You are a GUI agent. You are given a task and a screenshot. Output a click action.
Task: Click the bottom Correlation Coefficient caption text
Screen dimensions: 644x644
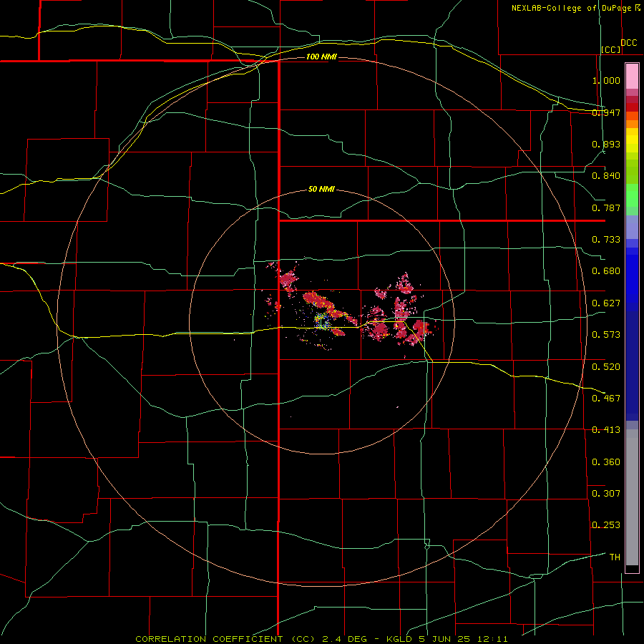pos(321,639)
